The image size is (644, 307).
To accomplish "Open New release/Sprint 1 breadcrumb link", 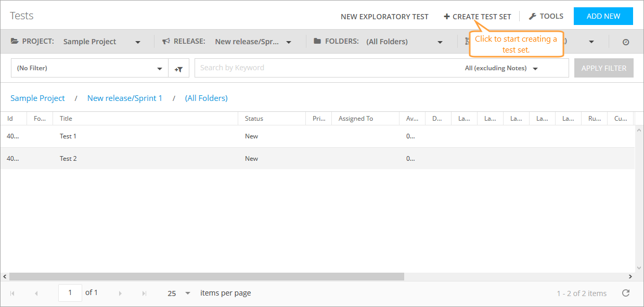I will pos(125,98).
